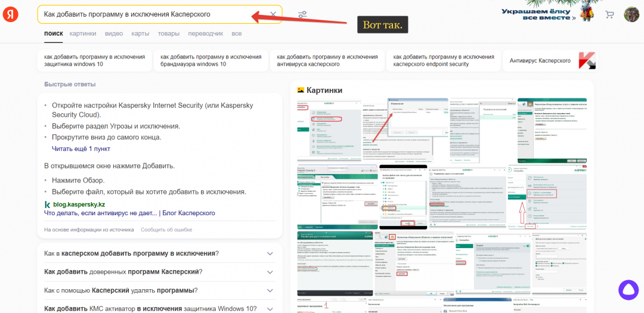Open thumbnail with upward red arrow and Kaspersky menu
644x313 pixels.
pos(547,197)
